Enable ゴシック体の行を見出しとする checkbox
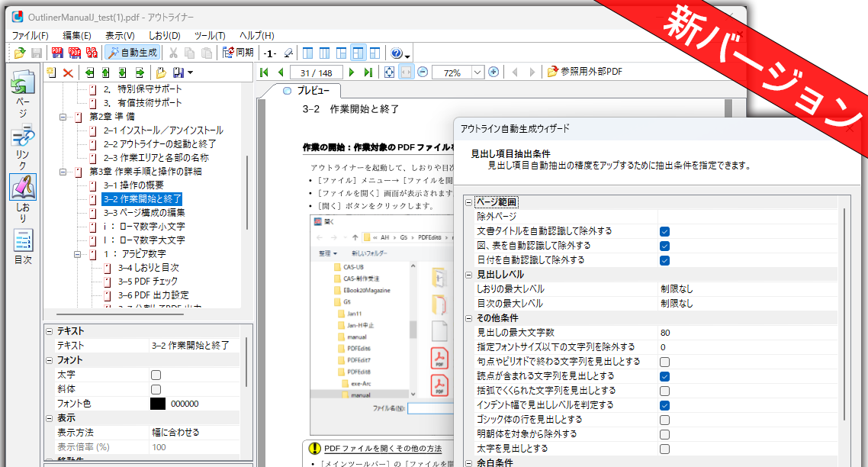 [664, 420]
